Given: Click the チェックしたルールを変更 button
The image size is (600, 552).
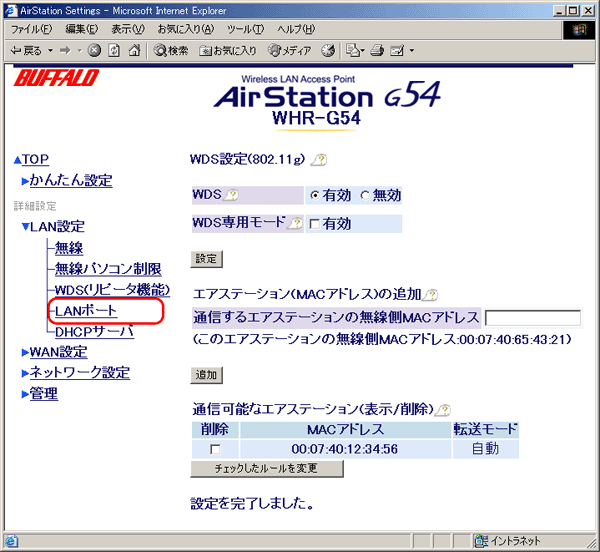Looking at the screenshot, I should [267, 468].
